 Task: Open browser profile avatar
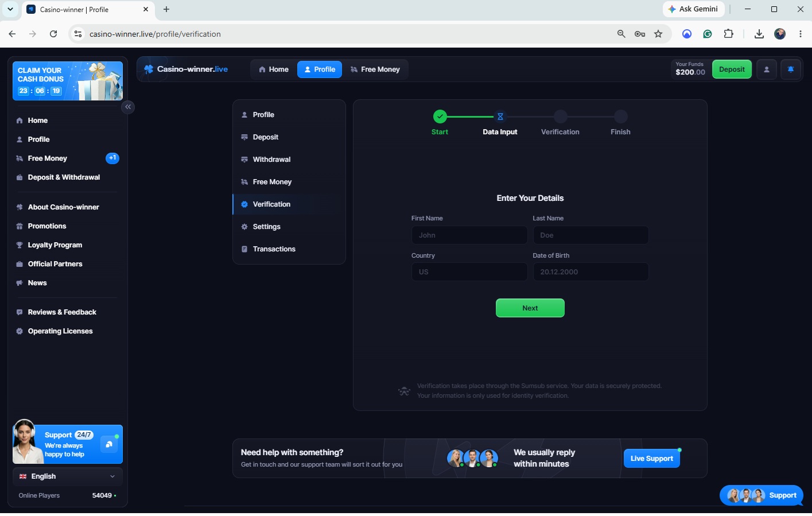coord(780,34)
